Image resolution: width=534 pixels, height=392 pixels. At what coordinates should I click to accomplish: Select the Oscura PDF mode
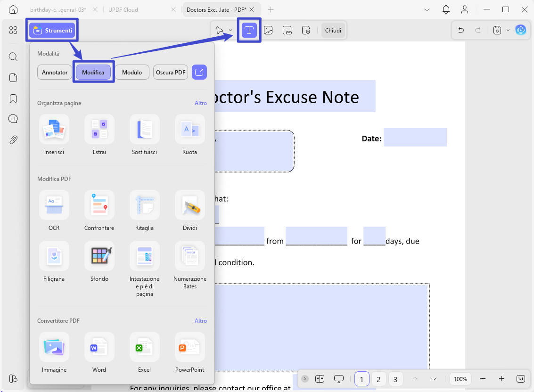click(x=170, y=72)
